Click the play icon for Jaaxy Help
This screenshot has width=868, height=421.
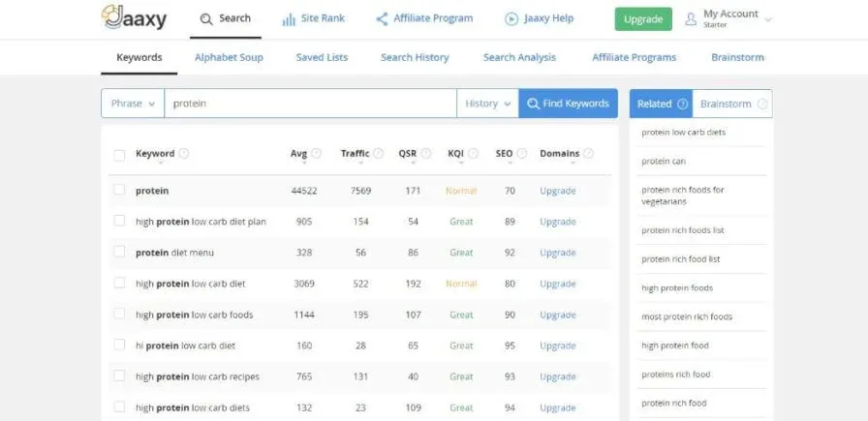pos(511,19)
